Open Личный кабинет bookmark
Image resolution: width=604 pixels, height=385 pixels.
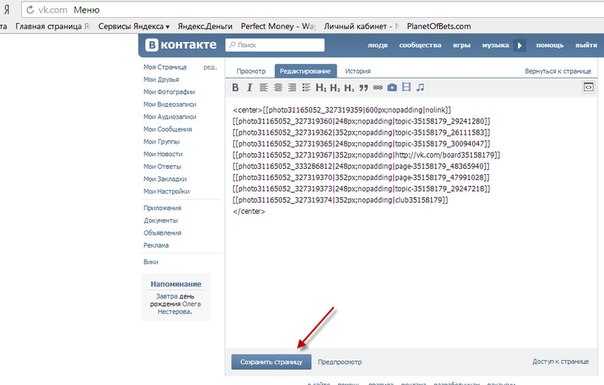click(x=361, y=26)
